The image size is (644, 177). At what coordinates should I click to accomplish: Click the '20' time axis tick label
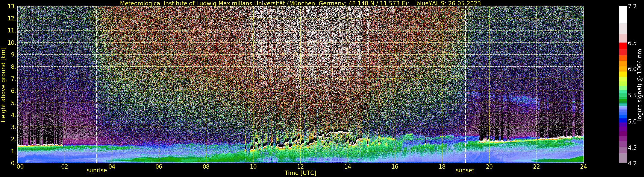pyautogui.click(x=489, y=167)
